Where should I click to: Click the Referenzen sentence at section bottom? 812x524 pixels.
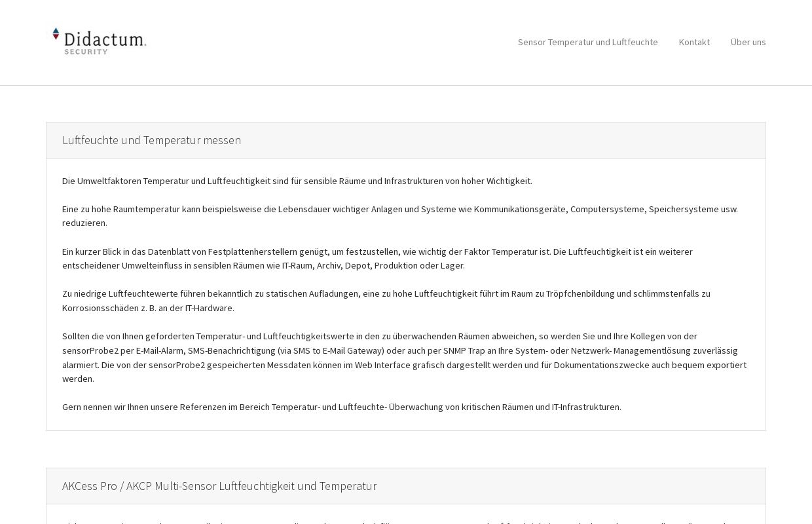point(342,407)
